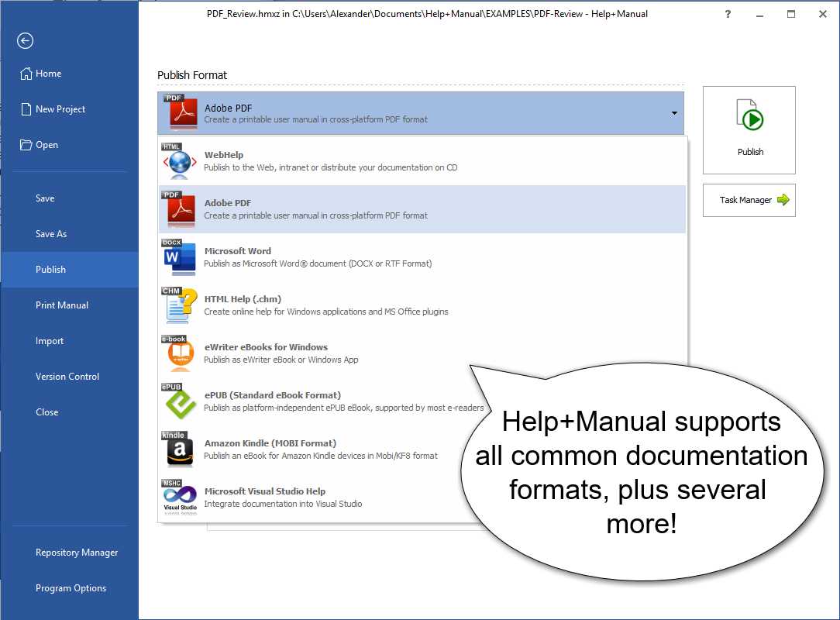The height and width of the screenshot is (620, 840).
Task: Click 'Publish as Microsoft Word' description text
Action: coord(318,263)
